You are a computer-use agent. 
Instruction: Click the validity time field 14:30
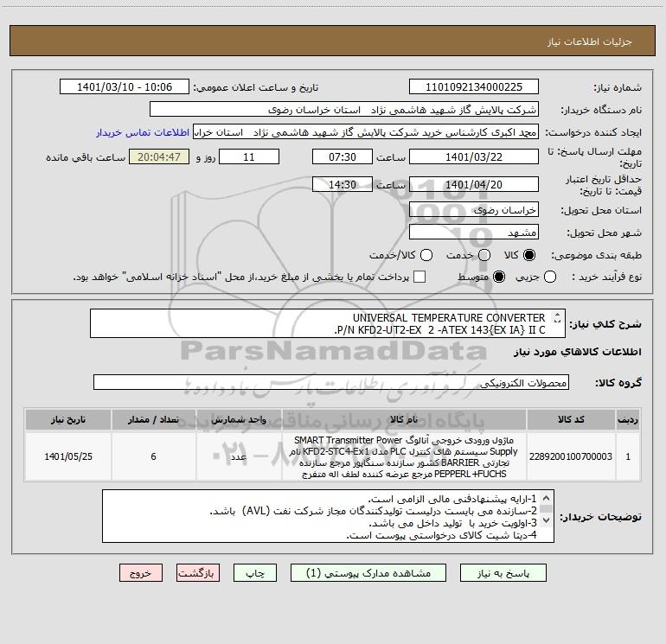click(343, 184)
